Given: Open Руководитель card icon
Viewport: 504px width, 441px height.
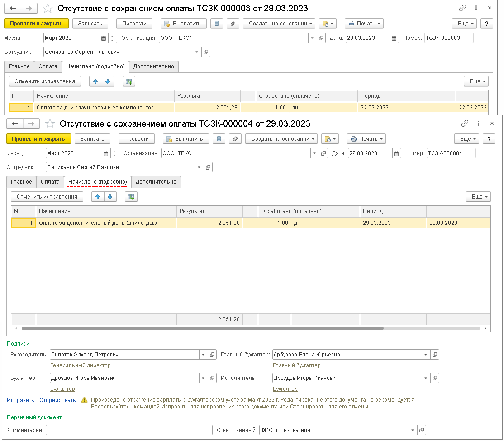Looking at the screenshot, I should 212,355.
